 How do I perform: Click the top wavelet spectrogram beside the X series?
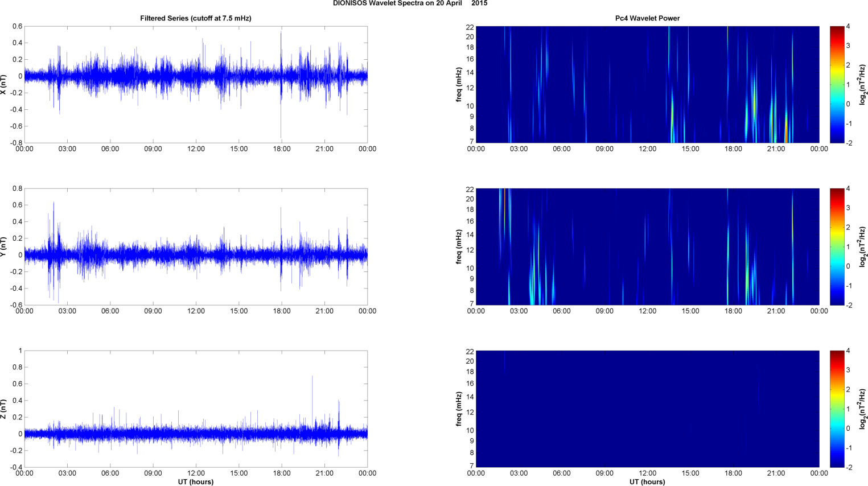tap(647, 84)
